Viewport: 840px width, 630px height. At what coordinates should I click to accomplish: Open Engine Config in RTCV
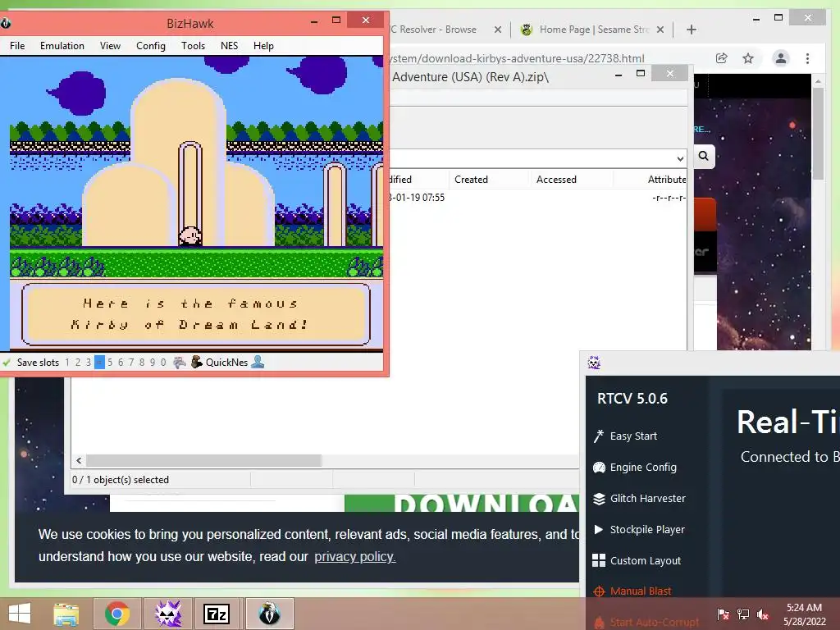click(635, 467)
